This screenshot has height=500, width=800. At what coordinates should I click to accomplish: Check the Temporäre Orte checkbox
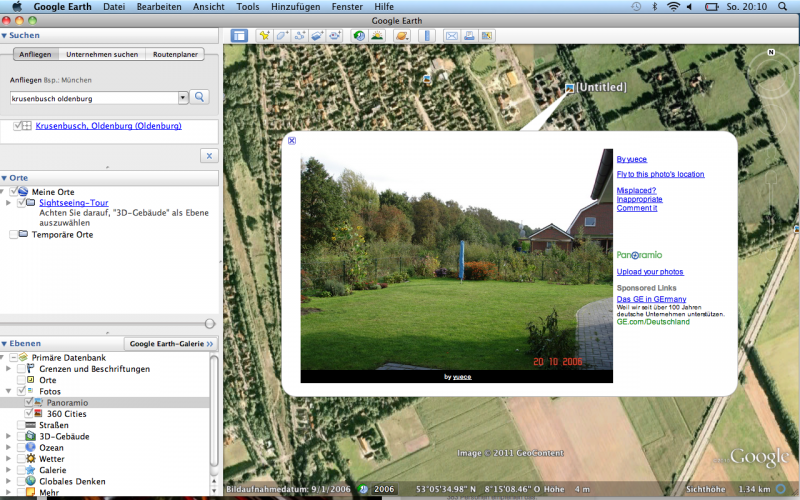[12, 235]
